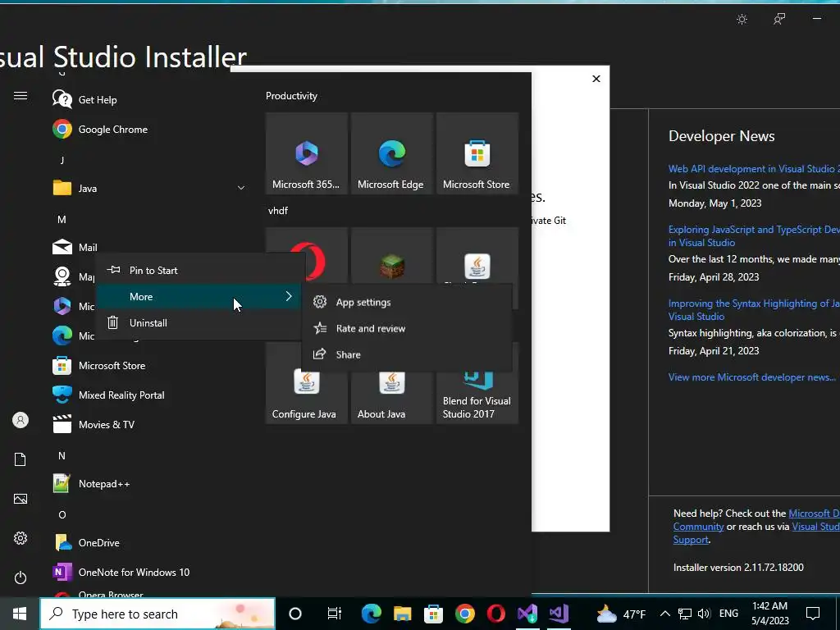
Task: Click View more Microsoft developer news
Action: click(x=751, y=377)
